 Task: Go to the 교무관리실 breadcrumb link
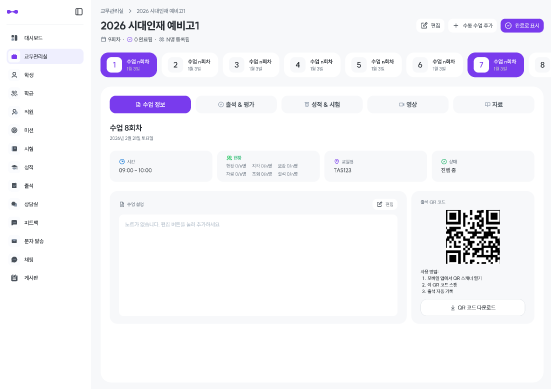[112, 11]
